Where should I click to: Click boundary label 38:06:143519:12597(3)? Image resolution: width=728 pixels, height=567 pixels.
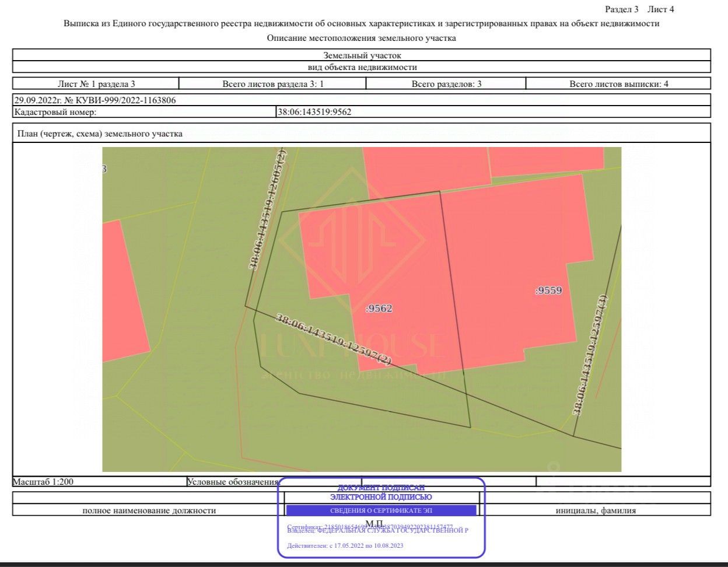[590, 355]
